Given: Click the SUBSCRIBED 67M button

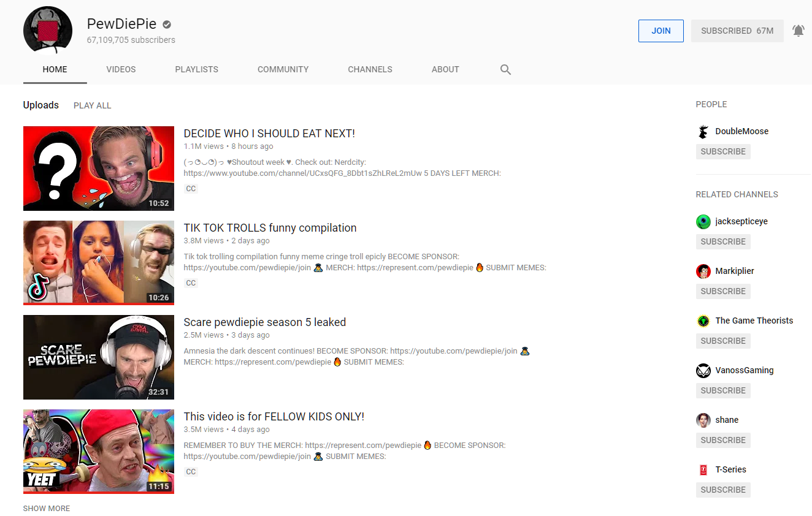Looking at the screenshot, I should (737, 31).
